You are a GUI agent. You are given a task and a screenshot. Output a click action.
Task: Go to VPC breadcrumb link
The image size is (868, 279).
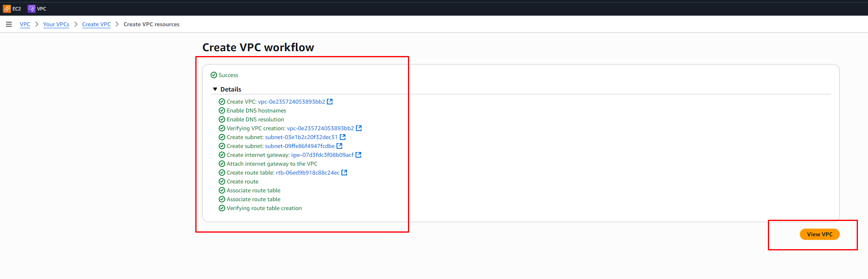tap(25, 24)
